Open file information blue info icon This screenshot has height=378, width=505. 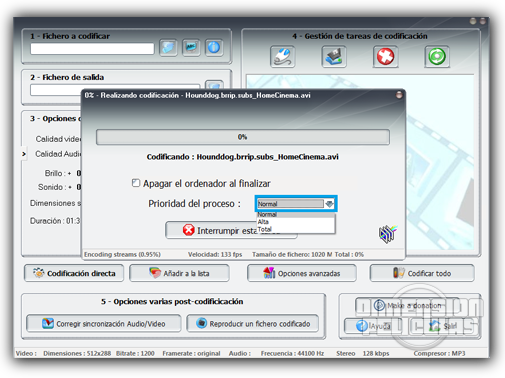[214, 48]
